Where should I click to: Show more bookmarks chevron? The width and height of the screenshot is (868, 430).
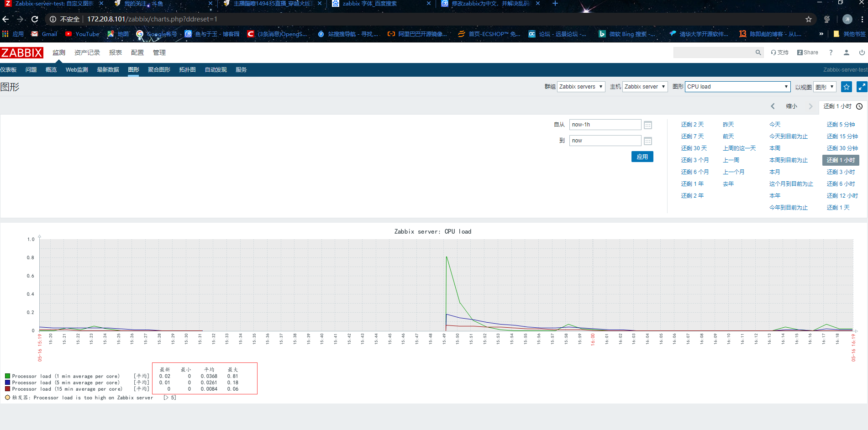coord(821,34)
